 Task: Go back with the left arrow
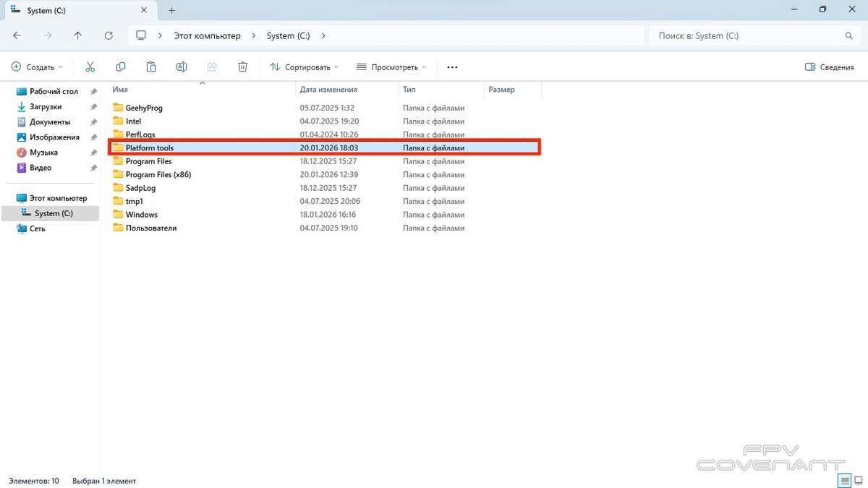(x=17, y=35)
